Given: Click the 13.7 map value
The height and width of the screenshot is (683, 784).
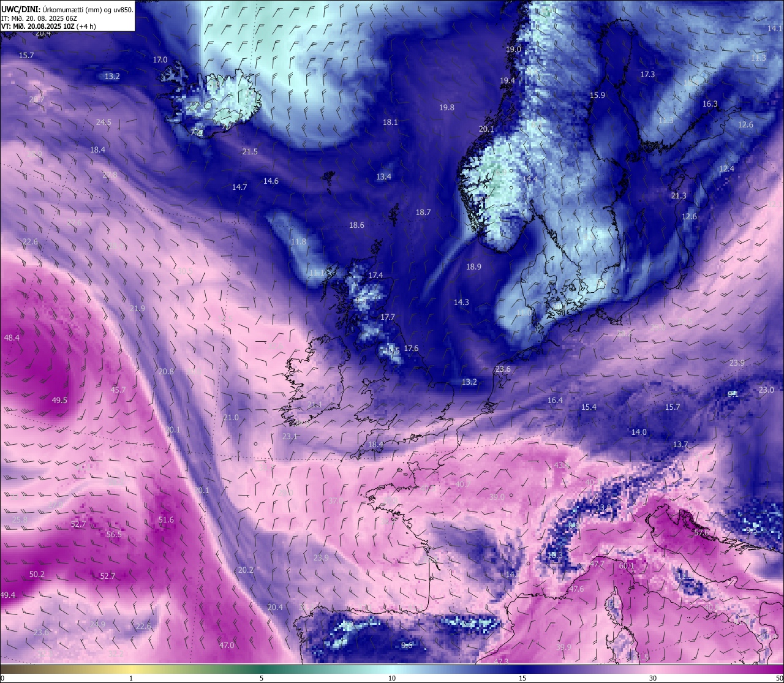Looking at the screenshot, I should [x=680, y=445].
